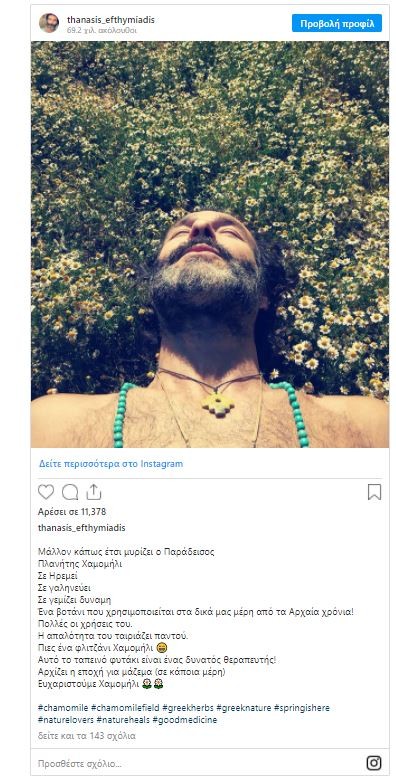Open the #springishere hashtag
Image resolution: width=396 pixels, height=782 pixels.
click(302, 708)
